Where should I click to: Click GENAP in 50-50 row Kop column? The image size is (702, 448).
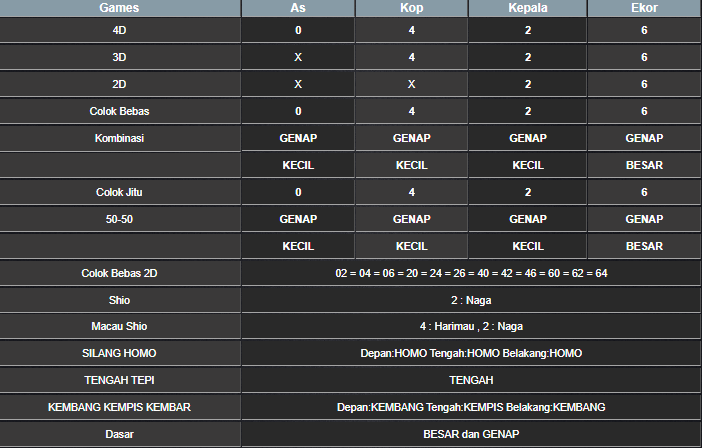coord(411,219)
